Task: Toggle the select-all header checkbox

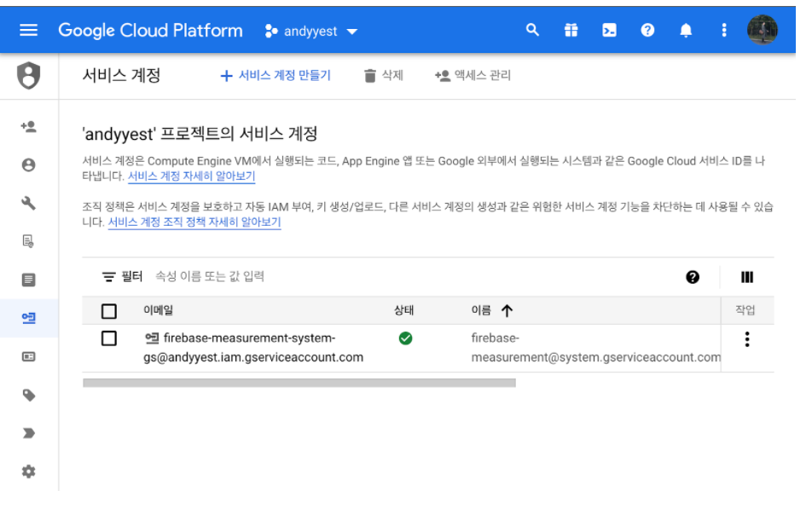Action: point(109,311)
